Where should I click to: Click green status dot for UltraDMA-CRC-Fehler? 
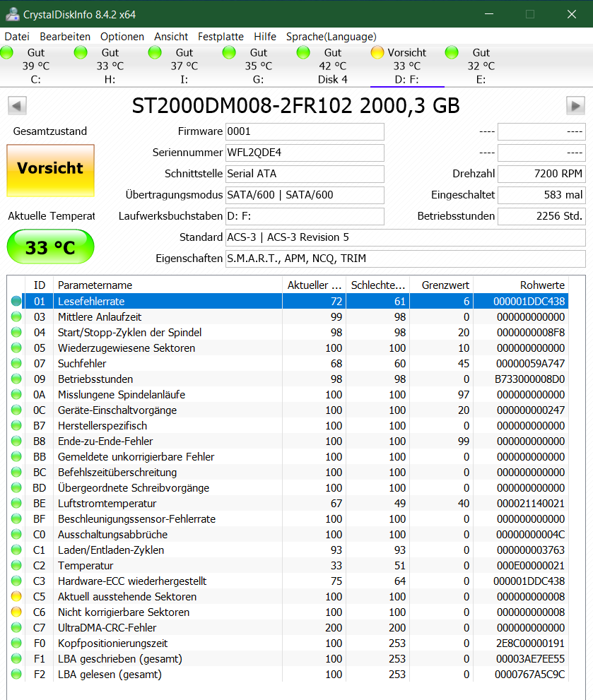tap(16, 628)
